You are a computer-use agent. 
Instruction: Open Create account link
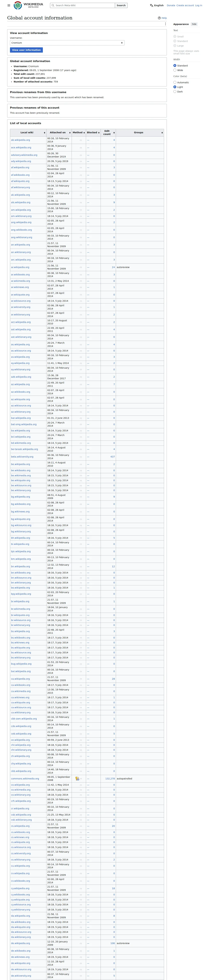(185, 5)
